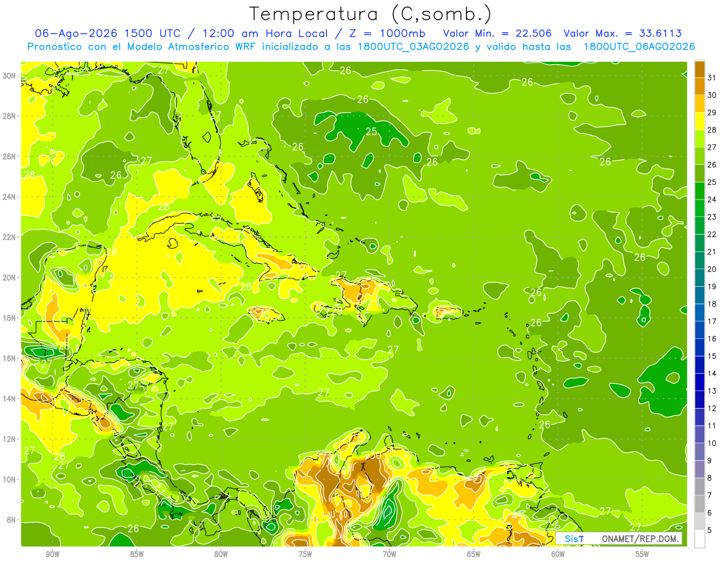Click the 12N latitude axis label
The width and height of the screenshot is (728, 562).
click(9, 439)
